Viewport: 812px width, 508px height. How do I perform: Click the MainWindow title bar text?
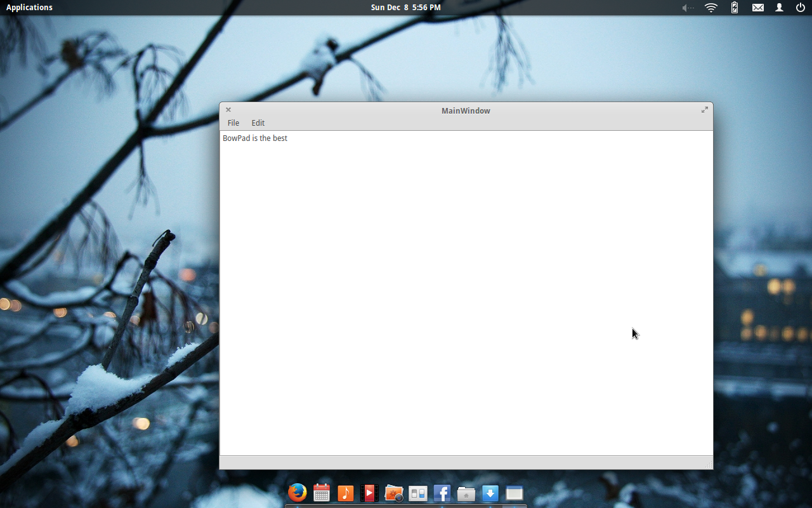pyautogui.click(x=466, y=110)
